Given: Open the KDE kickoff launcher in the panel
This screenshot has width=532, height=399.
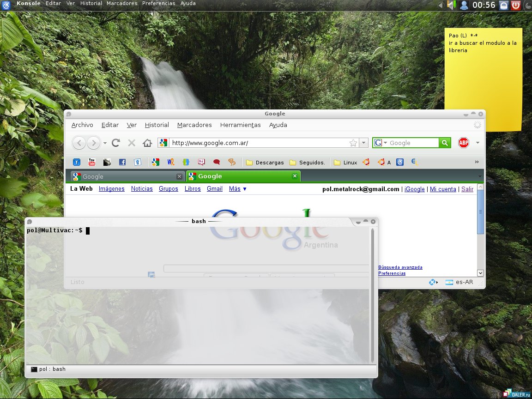Looking at the screenshot, I should coord(6,5).
